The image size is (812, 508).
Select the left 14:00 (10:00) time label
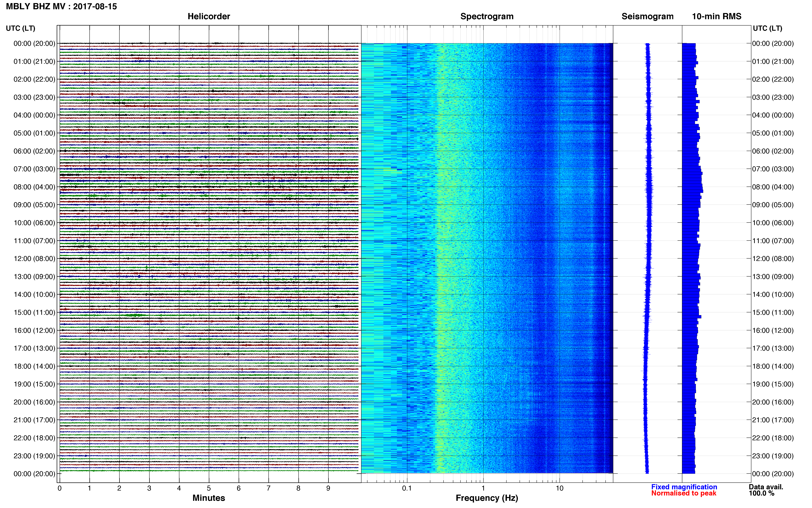pyautogui.click(x=34, y=294)
